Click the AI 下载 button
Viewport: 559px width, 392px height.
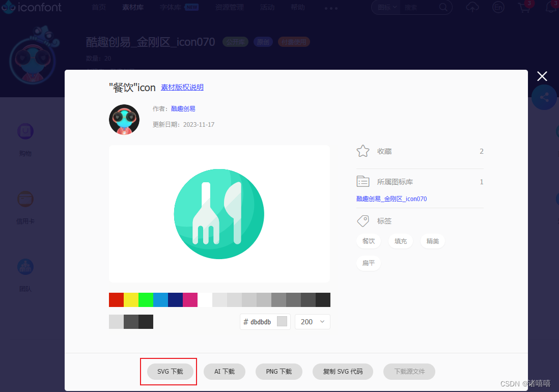(224, 372)
